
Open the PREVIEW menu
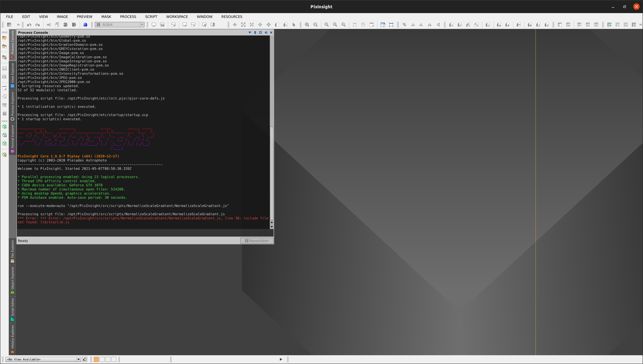pyautogui.click(x=85, y=17)
